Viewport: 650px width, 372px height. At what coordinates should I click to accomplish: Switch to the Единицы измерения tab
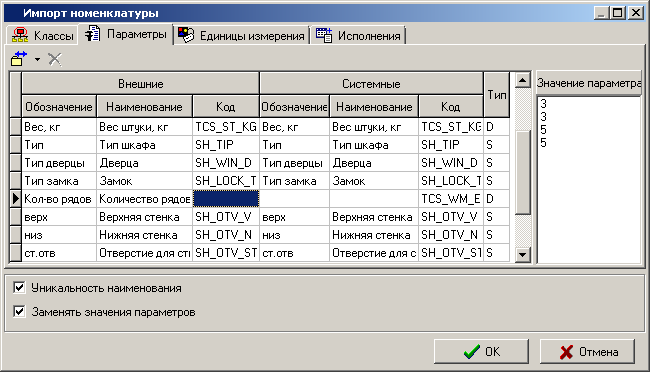pyautogui.click(x=242, y=35)
